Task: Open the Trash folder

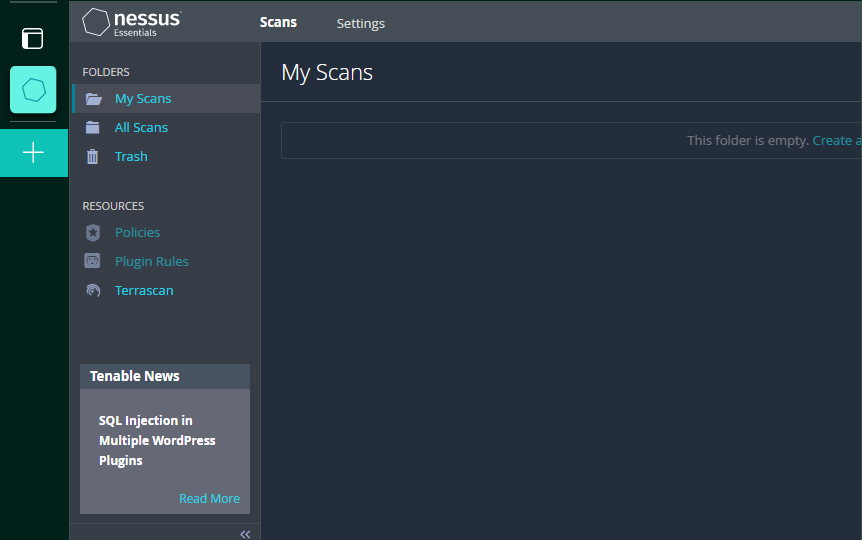Action: pyautogui.click(x=131, y=157)
